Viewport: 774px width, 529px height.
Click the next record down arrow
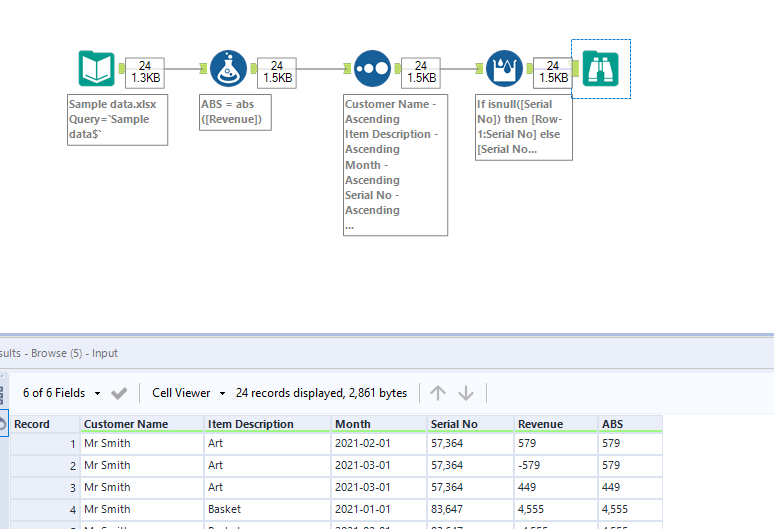point(466,393)
